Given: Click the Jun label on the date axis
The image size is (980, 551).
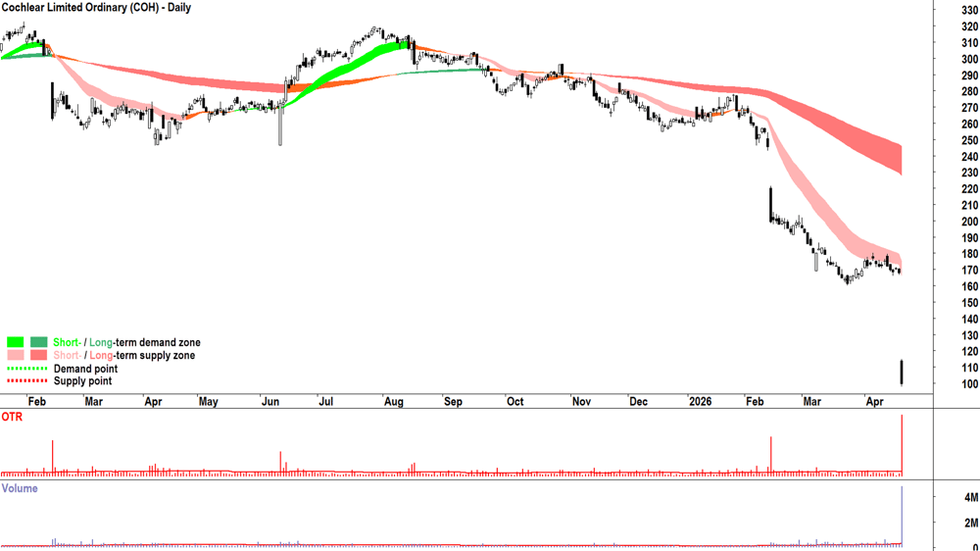Looking at the screenshot, I should [270, 402].
